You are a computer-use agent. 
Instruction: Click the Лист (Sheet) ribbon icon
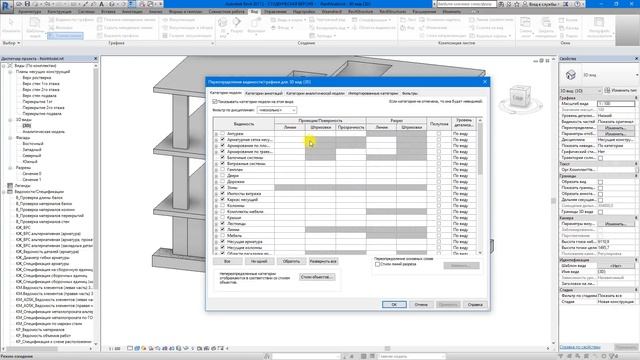[x=403, y=20]
